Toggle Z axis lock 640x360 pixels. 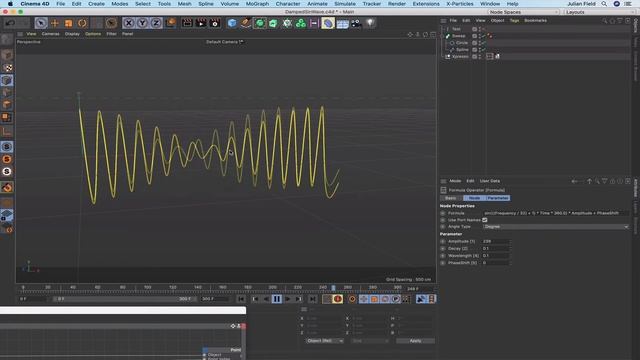point(156,23)
